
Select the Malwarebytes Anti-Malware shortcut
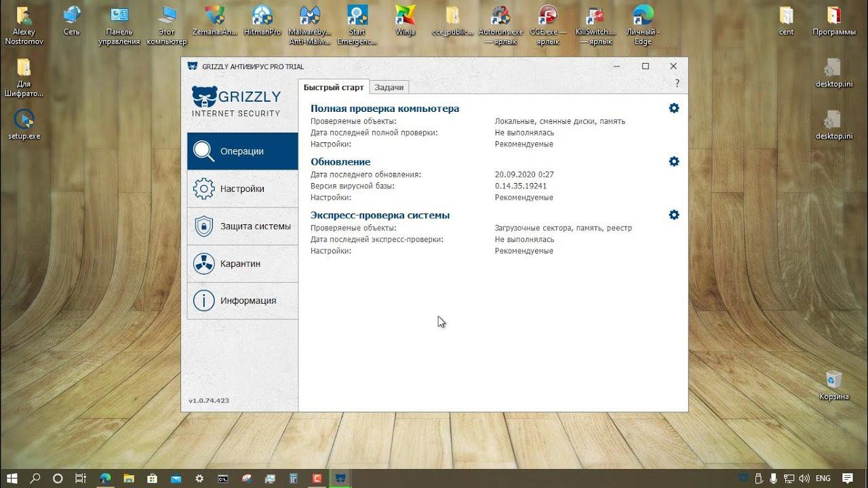pos(309,26)
